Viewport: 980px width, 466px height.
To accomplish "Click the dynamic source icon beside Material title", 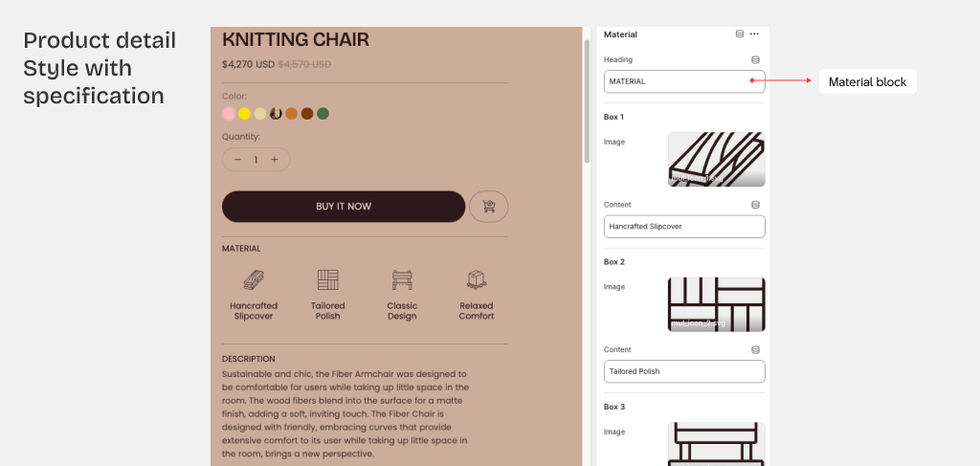I will (x=739, y=34).
